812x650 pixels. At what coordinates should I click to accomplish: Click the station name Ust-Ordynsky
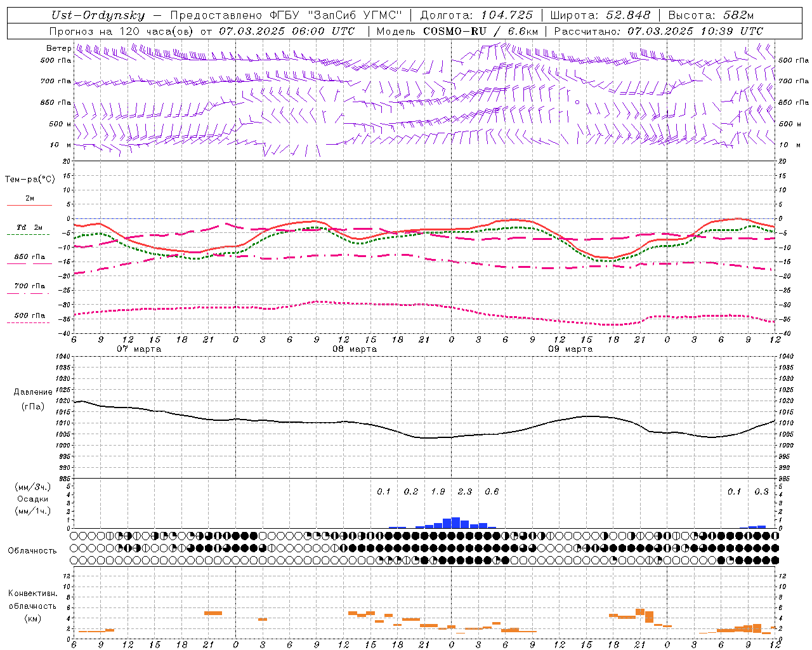(x=98, y=15)
